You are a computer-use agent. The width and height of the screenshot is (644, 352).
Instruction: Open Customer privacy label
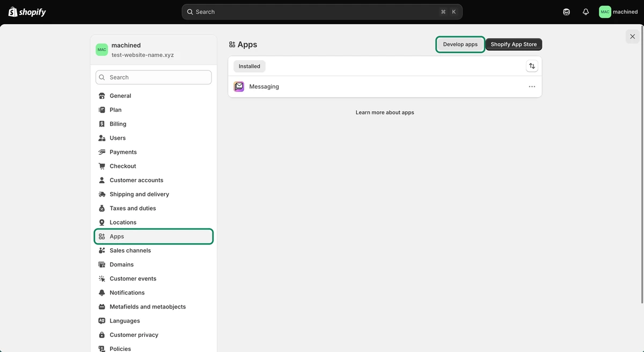click(x=134, y=335)
